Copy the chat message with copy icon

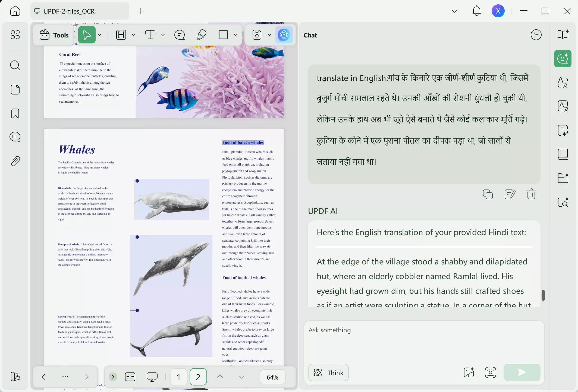(x=488, y=194)
